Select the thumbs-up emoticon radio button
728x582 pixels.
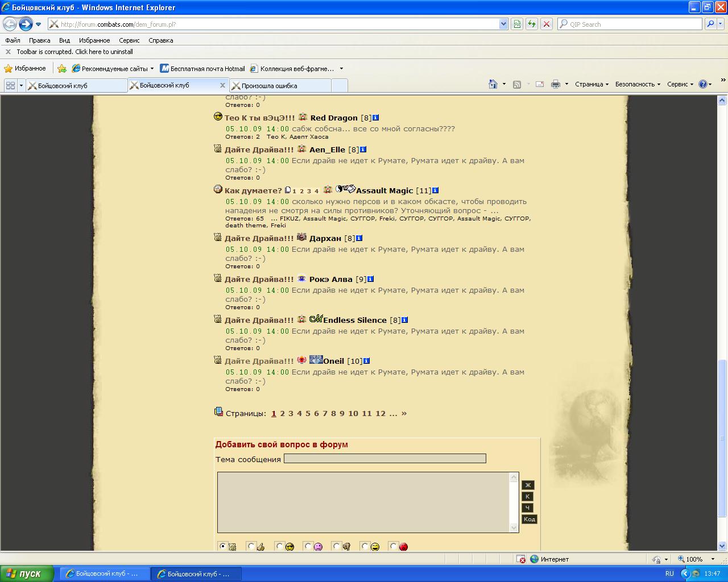click(251, 546)
